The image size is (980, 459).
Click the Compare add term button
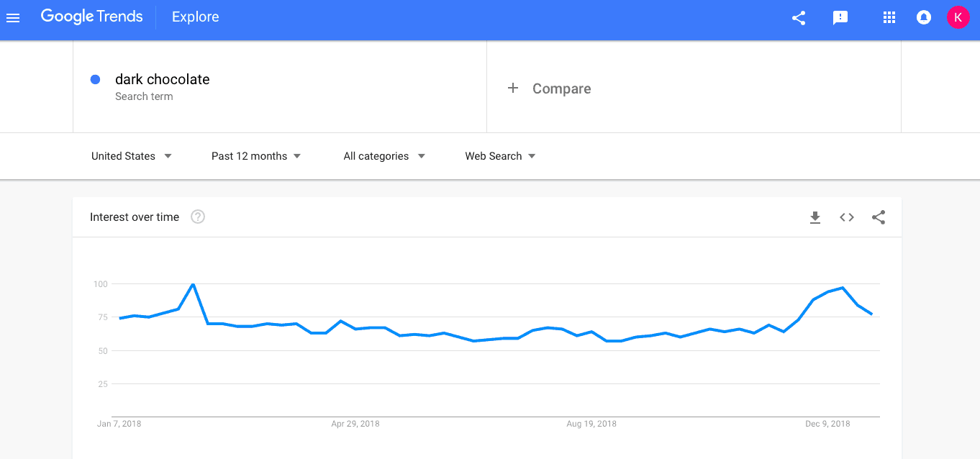tap(550, 88)
